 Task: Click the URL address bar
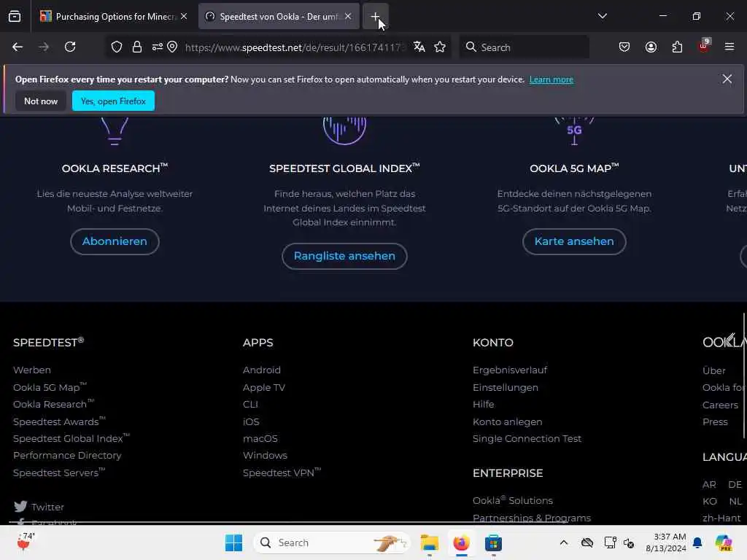tap(295, 47)
